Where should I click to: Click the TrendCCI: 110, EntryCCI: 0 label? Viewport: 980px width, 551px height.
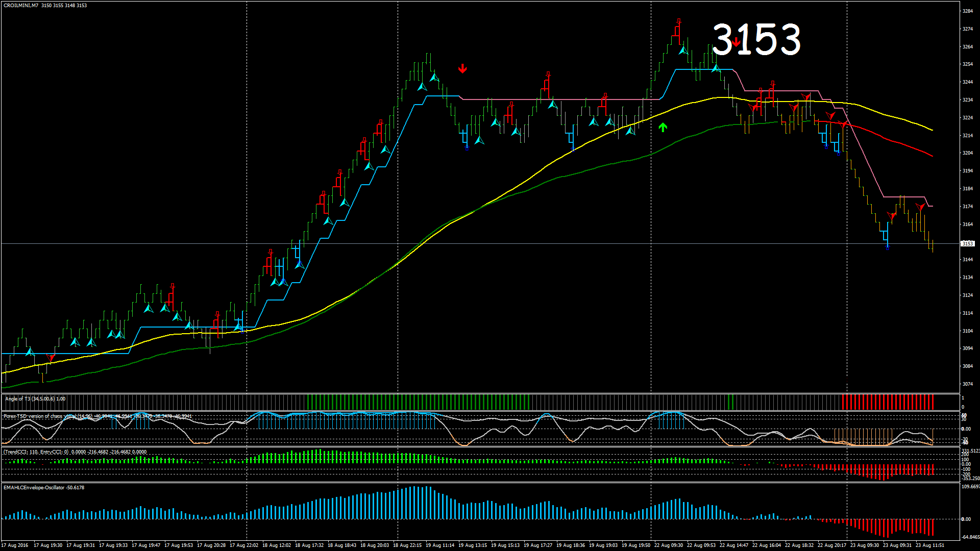tap(75, 452)
